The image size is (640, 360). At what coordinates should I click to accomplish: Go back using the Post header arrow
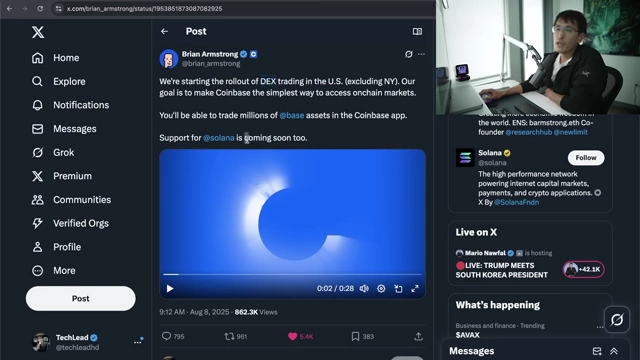[164, 31]
